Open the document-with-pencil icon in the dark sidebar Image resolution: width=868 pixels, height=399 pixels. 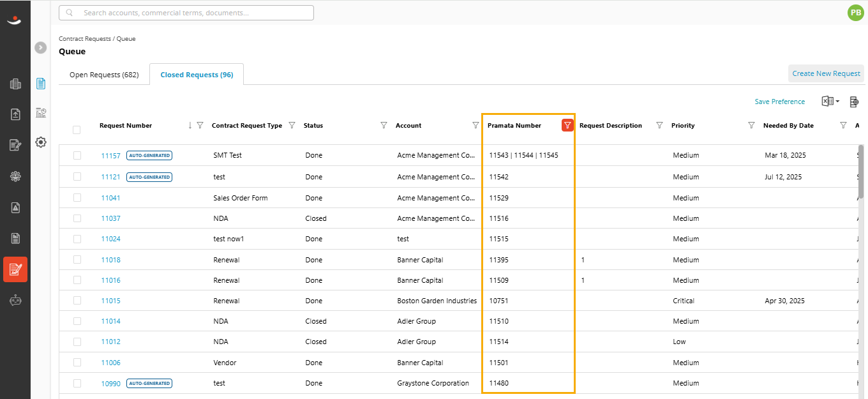(x=15, y=145)
